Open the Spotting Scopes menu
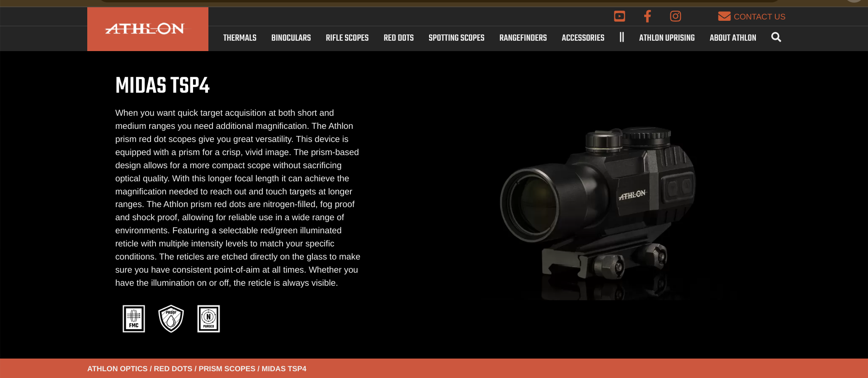The image size is (868, 378). [457, 38]
